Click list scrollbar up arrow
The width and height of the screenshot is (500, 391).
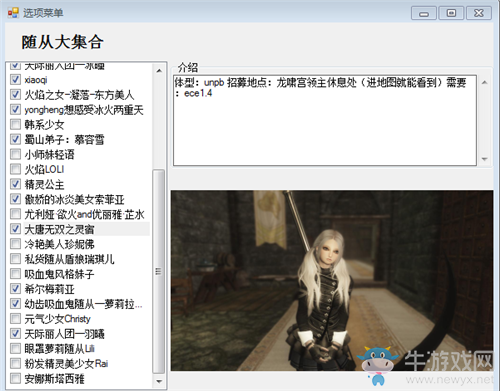point(159,71)
